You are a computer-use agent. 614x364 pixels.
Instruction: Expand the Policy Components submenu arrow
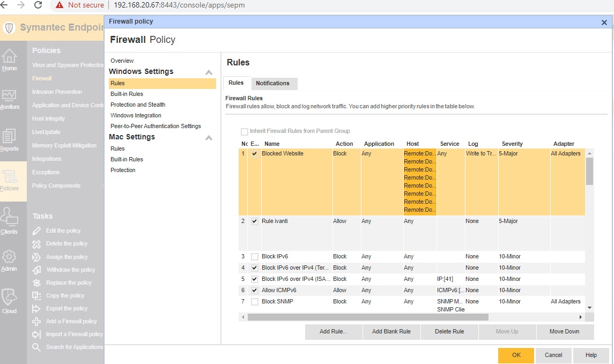pos(103,186)
